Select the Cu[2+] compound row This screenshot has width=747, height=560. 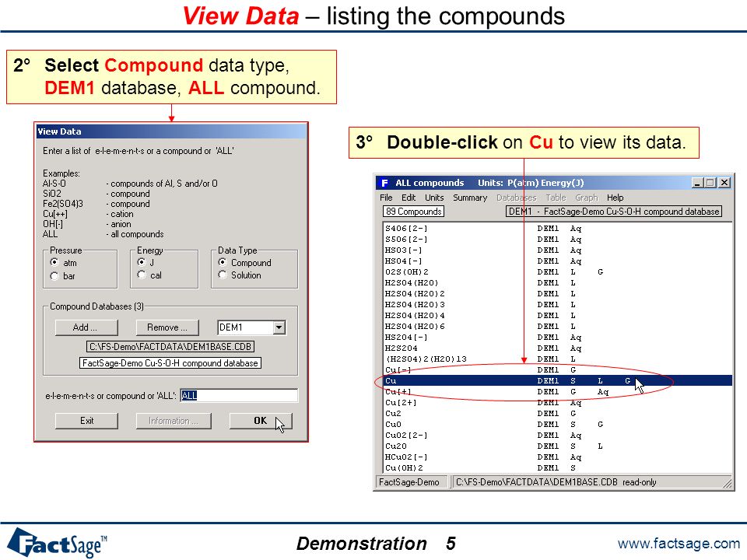557,402
